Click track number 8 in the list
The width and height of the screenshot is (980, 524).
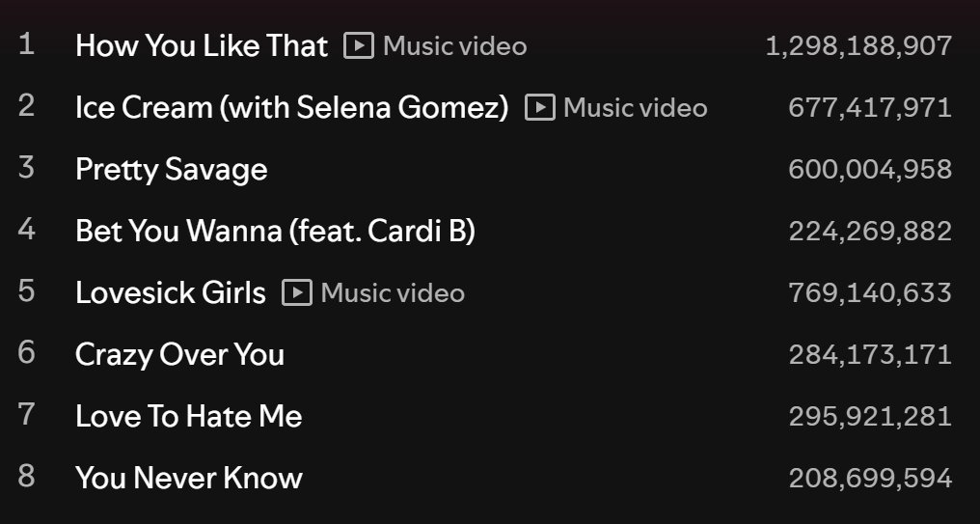click(x=26, y=477)
